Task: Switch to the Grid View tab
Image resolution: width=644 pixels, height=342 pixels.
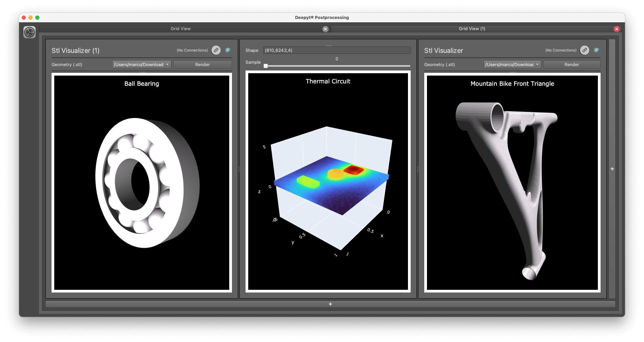Action: (x=181, y=29)
